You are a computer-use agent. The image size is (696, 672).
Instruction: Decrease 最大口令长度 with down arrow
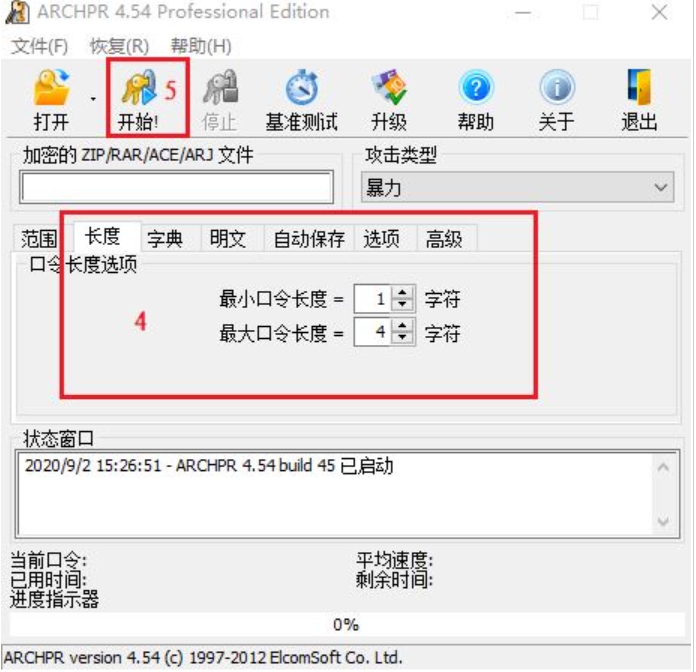(403, 337)
